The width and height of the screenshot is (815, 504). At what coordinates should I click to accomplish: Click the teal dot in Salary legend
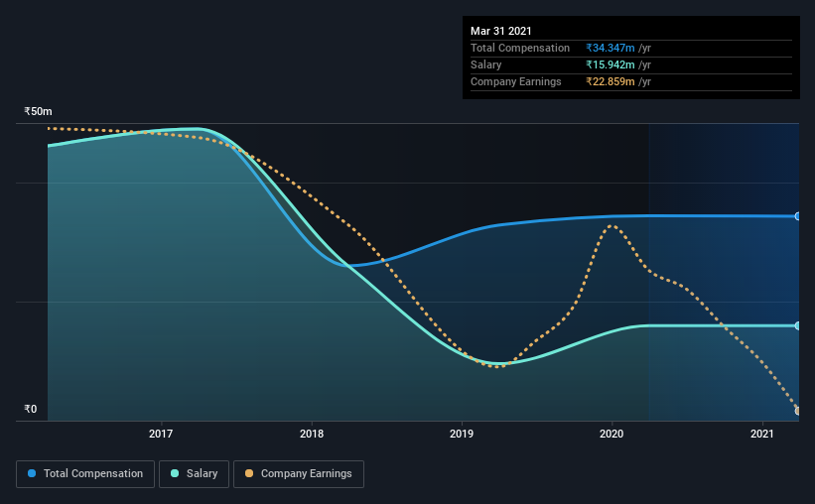175,473
